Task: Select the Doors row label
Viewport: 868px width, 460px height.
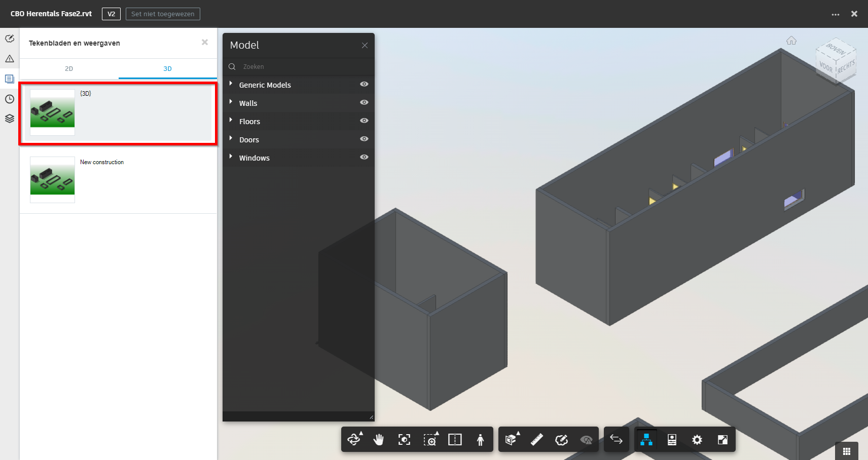Action: (249, 140)
